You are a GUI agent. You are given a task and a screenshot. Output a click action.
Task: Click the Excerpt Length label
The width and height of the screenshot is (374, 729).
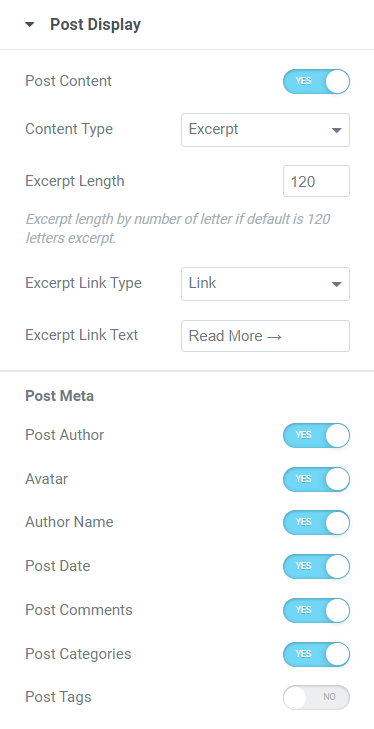point(75,180)
